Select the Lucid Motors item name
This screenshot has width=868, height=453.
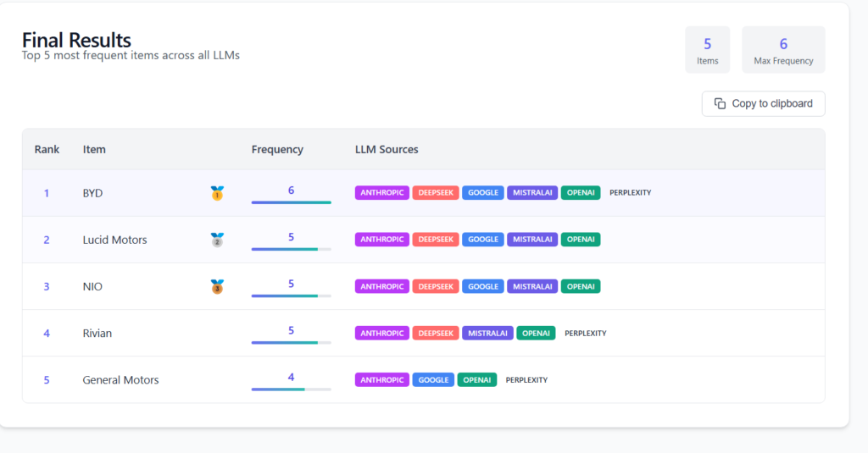pos(114,240)
